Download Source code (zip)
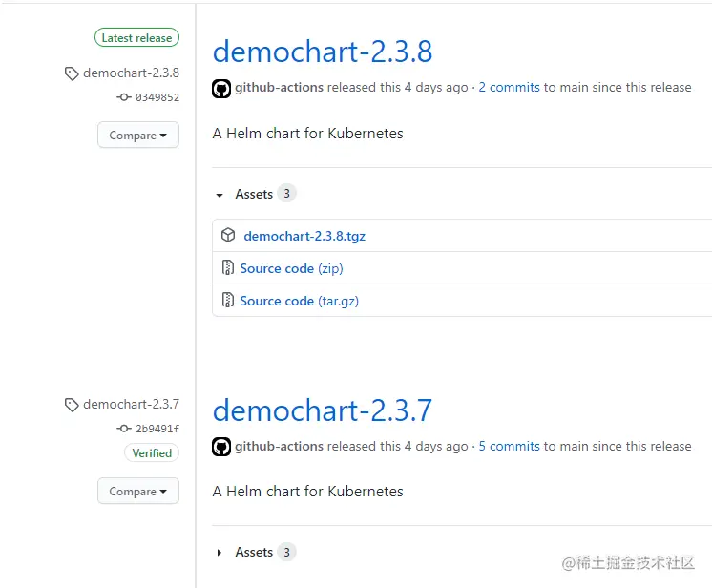 [x=291, y=268]
